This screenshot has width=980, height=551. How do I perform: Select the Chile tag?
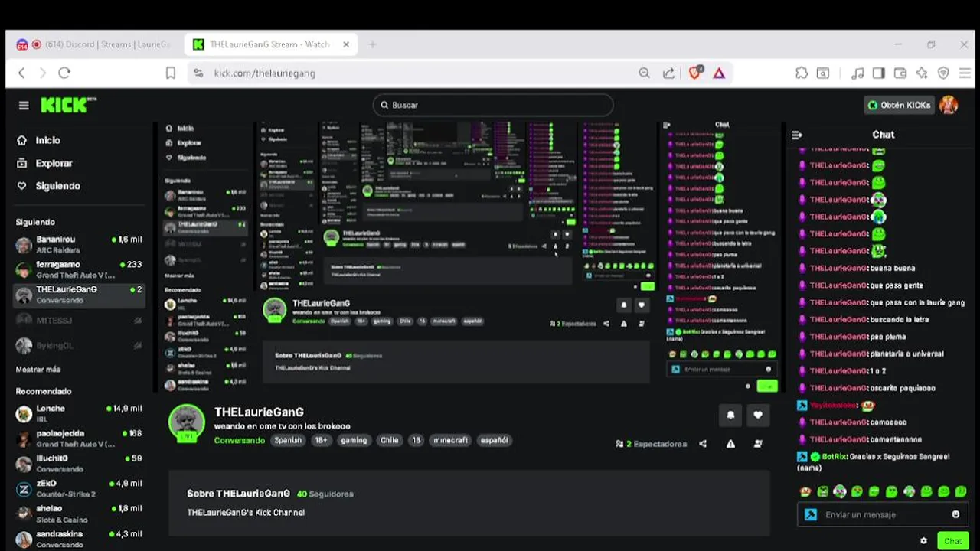pos(390,440)
